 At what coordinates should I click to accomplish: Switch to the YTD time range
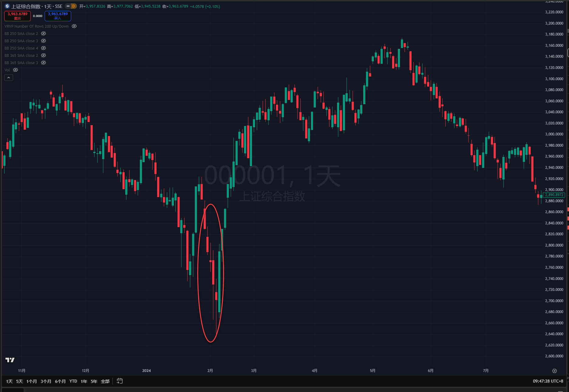[73, 381]
